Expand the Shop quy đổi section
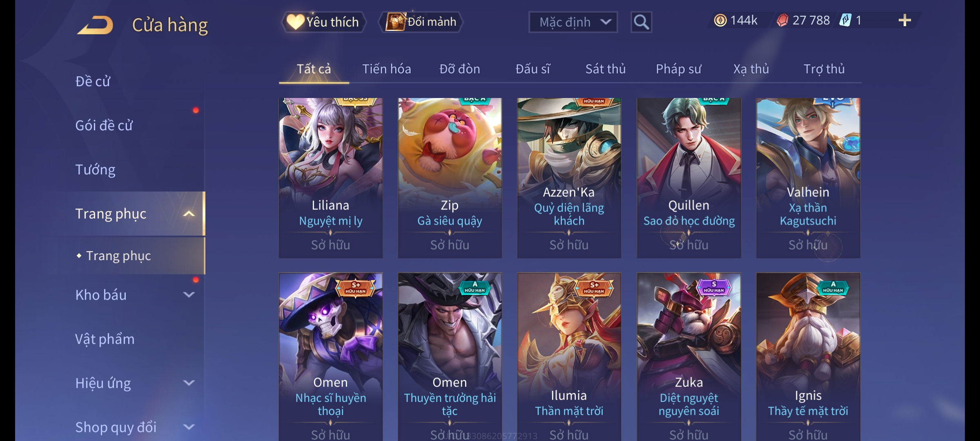Image resolution: width=980 pixels, height=441 pixels. pos(189,427)
